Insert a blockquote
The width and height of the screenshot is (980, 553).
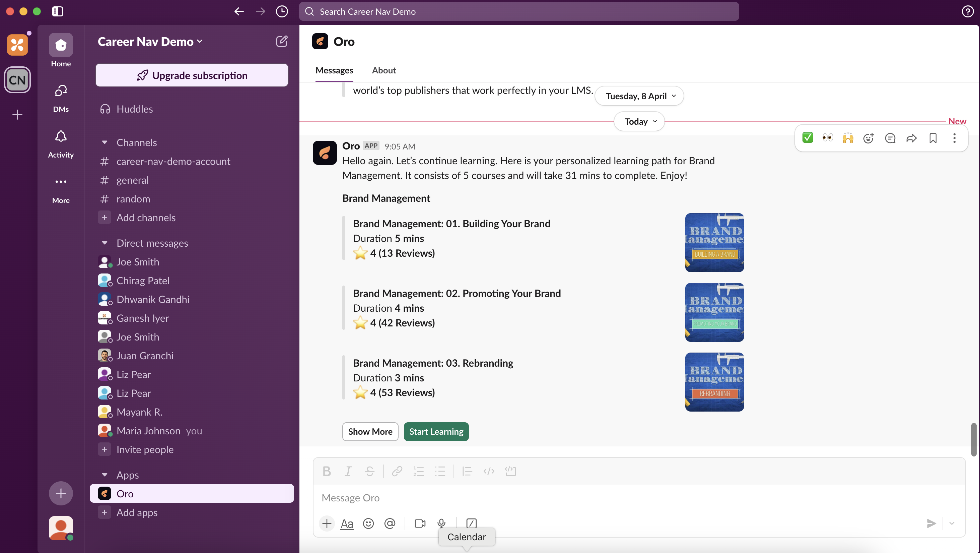(x=467, y=471)
